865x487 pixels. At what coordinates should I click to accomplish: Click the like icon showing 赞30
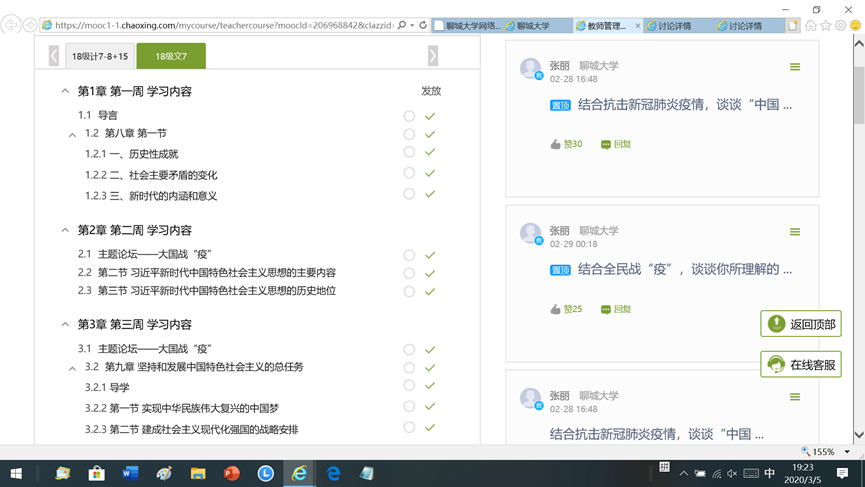pyautogui.click(x=556, y=144)
